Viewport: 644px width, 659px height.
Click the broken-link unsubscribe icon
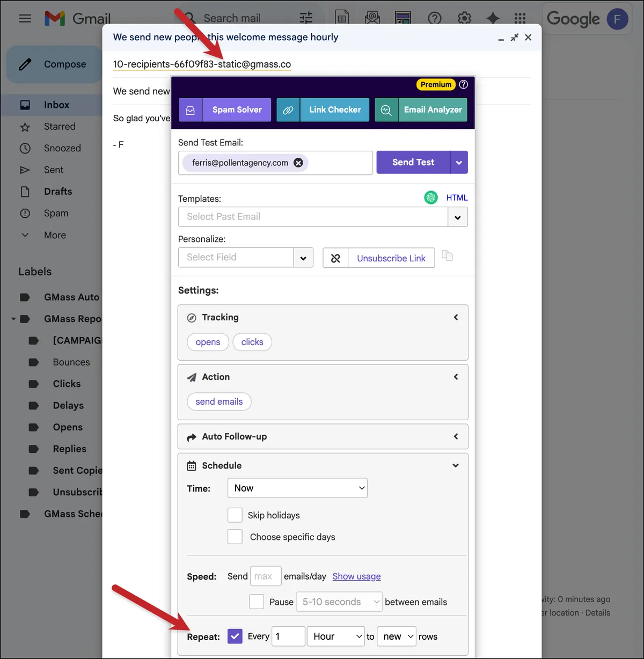[x=335, y=258]
